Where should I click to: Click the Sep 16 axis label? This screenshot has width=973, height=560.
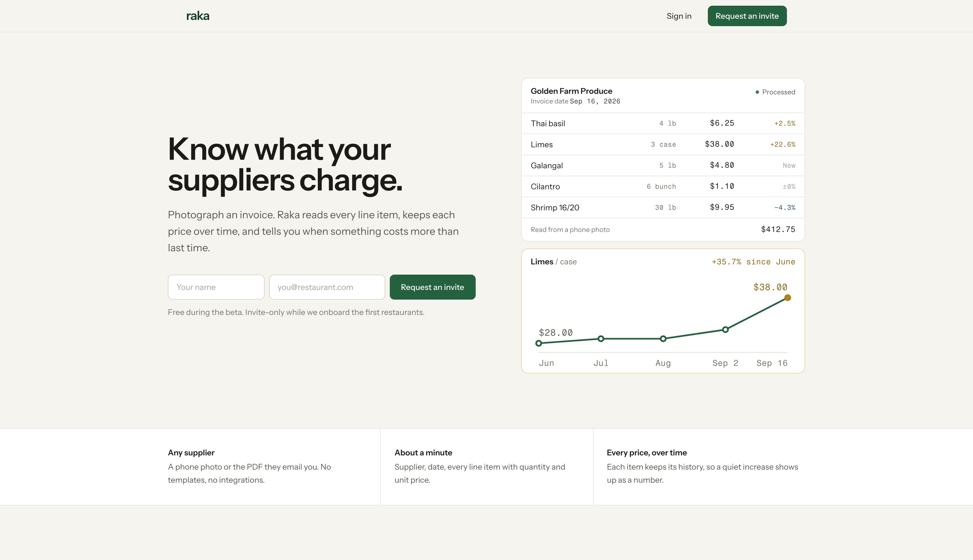[772, 363]
